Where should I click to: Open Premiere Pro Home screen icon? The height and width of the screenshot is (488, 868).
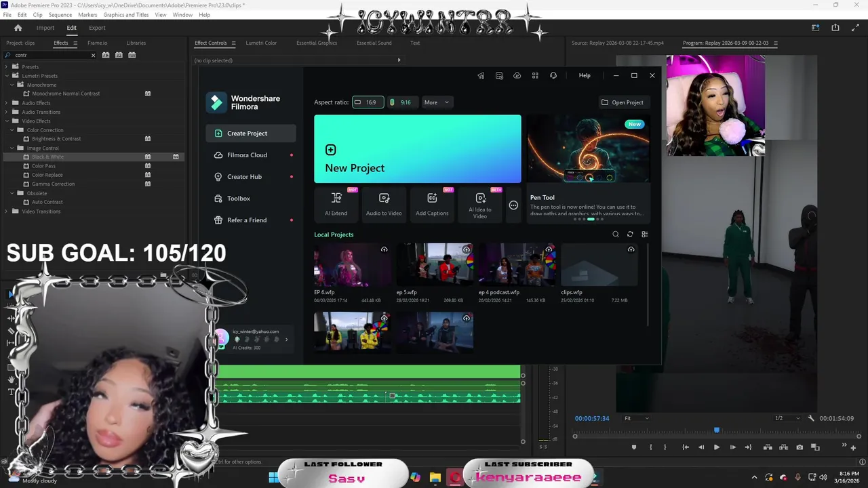click(x=18, y=28)
